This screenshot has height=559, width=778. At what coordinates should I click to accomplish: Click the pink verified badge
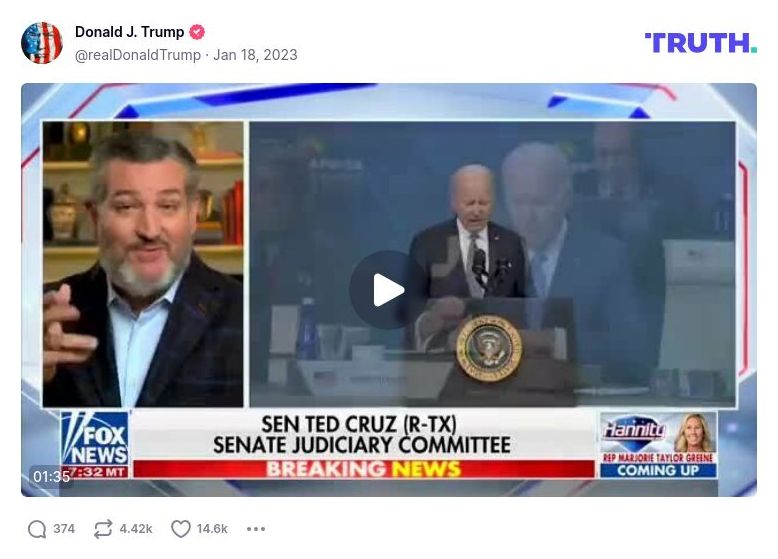[197, 32]
